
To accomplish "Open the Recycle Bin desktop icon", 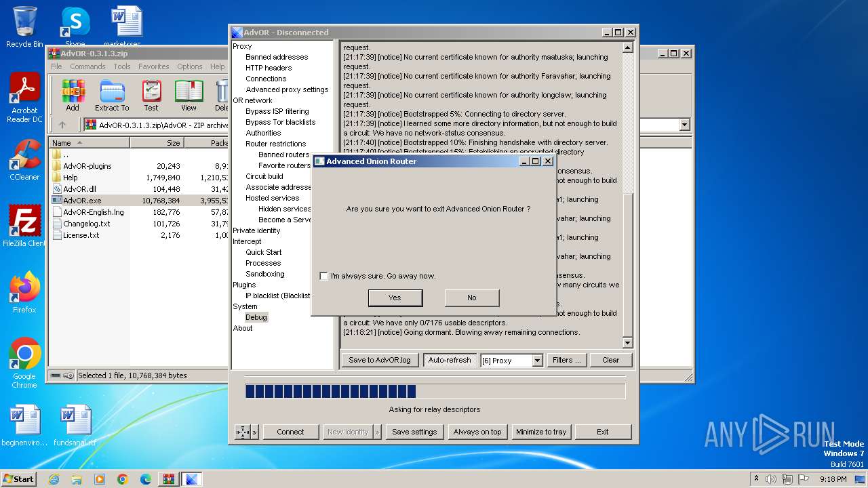I will (24, 27).
